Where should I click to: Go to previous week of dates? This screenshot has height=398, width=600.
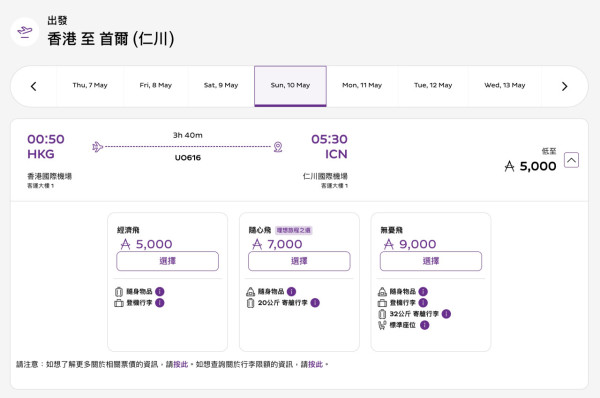click(34, 86)
